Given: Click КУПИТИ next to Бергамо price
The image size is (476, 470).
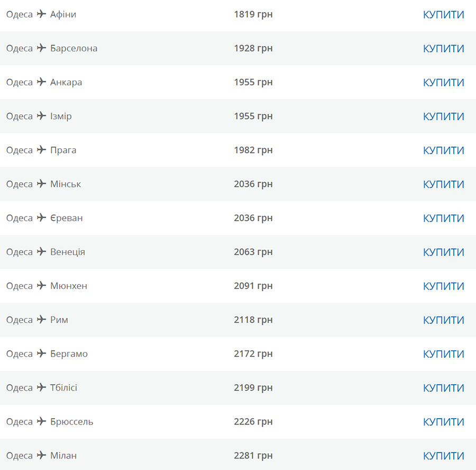Looking at the screenshot, I should [444, 354].
